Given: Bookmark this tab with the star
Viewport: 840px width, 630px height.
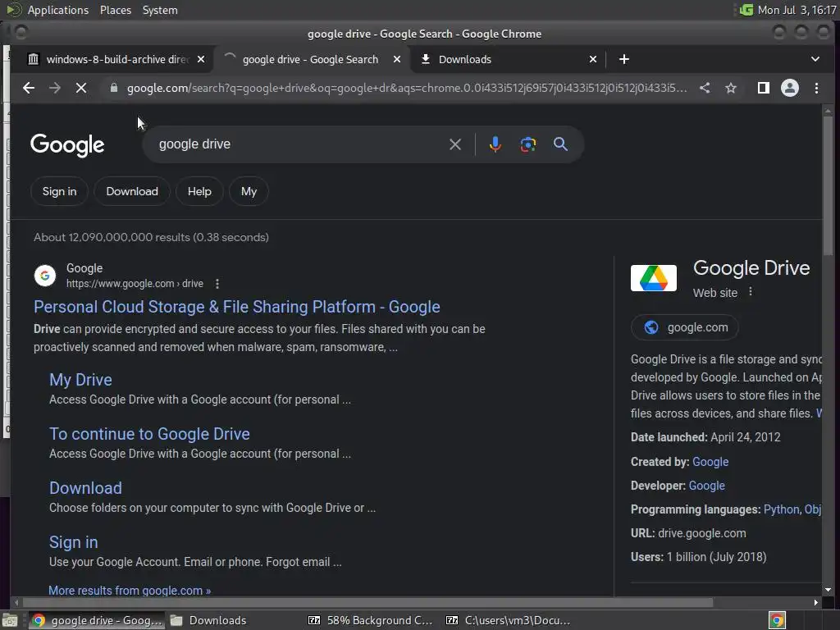Looking at the screenshot, I should coord(731,88).
